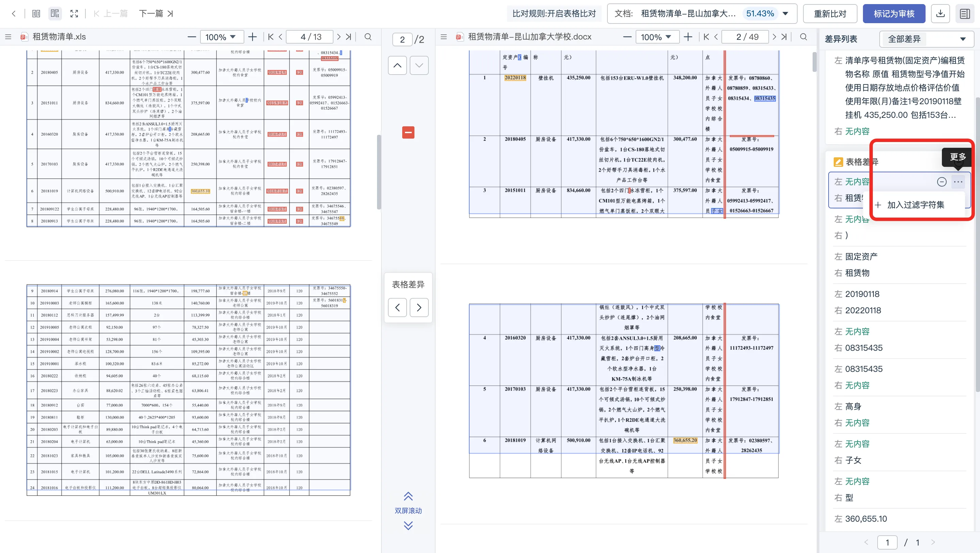
Task: Toggle 双屏滚动 synchronized scrolling
Action: point(408,511)
